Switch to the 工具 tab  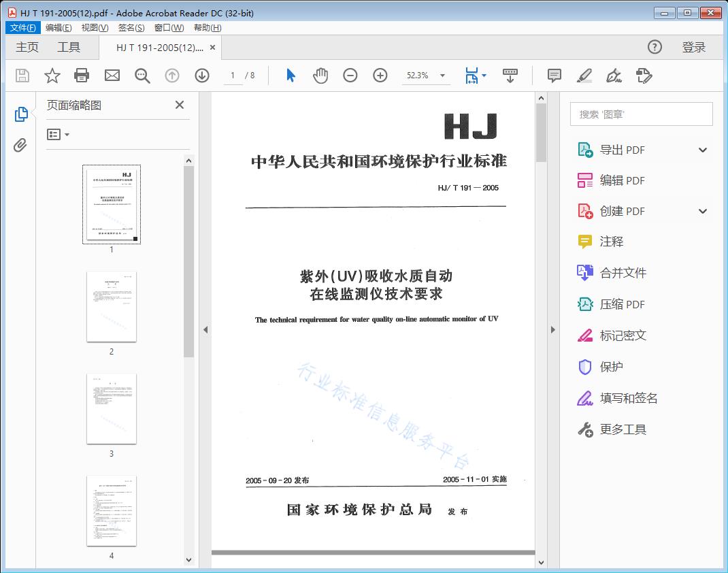pyautogui.click(x=69, y=47)
